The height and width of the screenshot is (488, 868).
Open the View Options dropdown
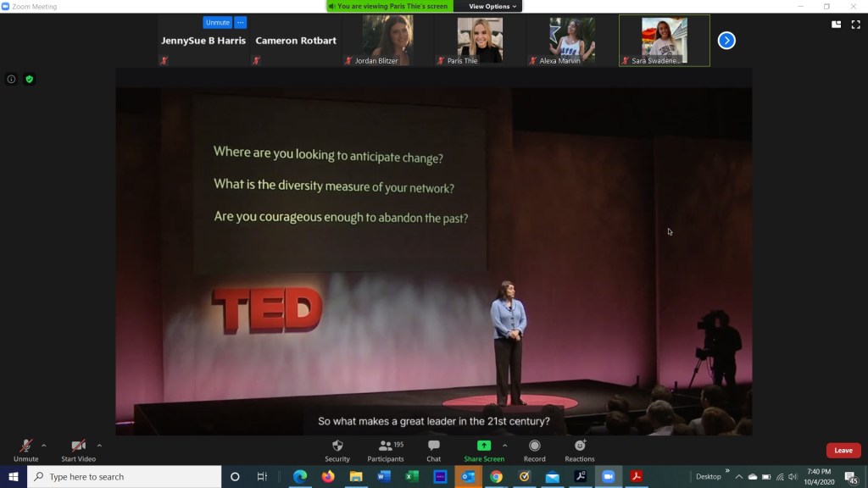492,6
